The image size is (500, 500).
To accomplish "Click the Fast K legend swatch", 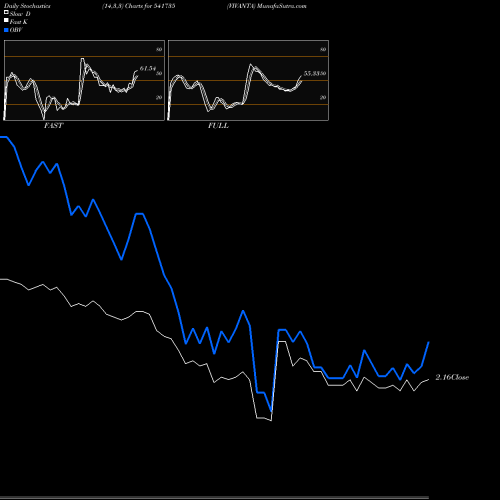I will coord(6,21).
